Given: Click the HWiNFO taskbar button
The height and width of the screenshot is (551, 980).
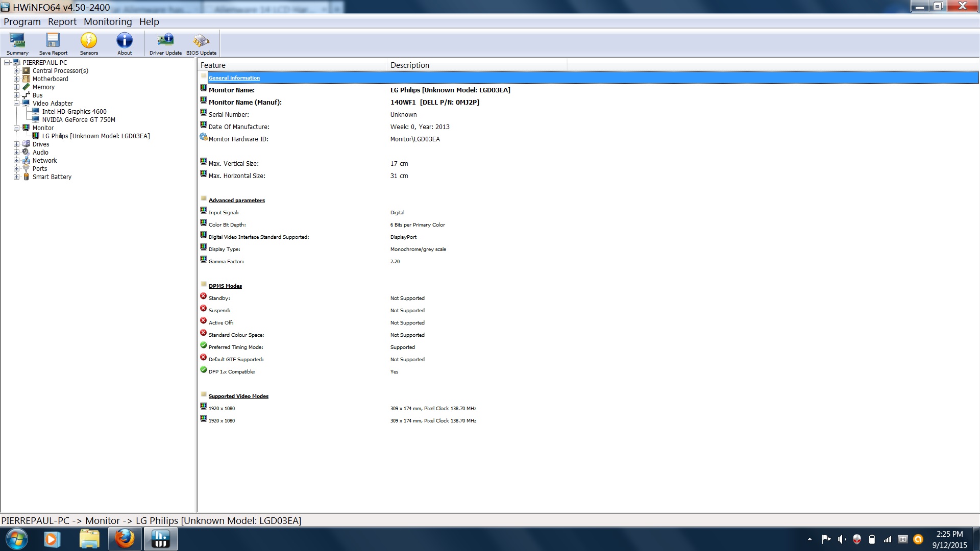Looking at the screenshot, I should [160, 539].
